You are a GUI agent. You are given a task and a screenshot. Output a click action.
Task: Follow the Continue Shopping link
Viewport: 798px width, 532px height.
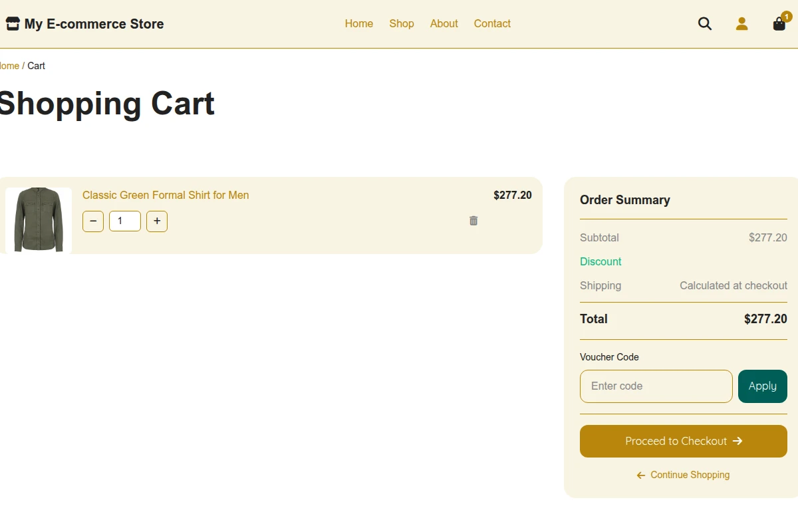pyautogui.click(x=684, y=475)
